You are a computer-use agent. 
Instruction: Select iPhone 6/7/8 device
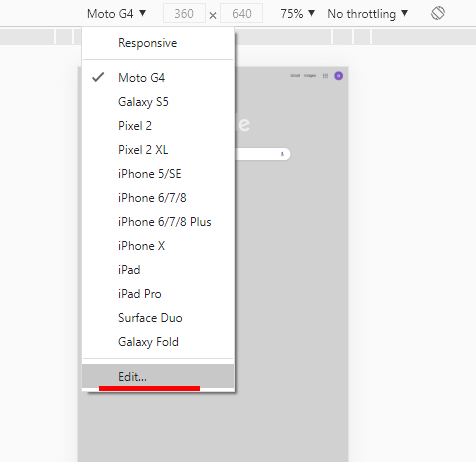point(158,198)
